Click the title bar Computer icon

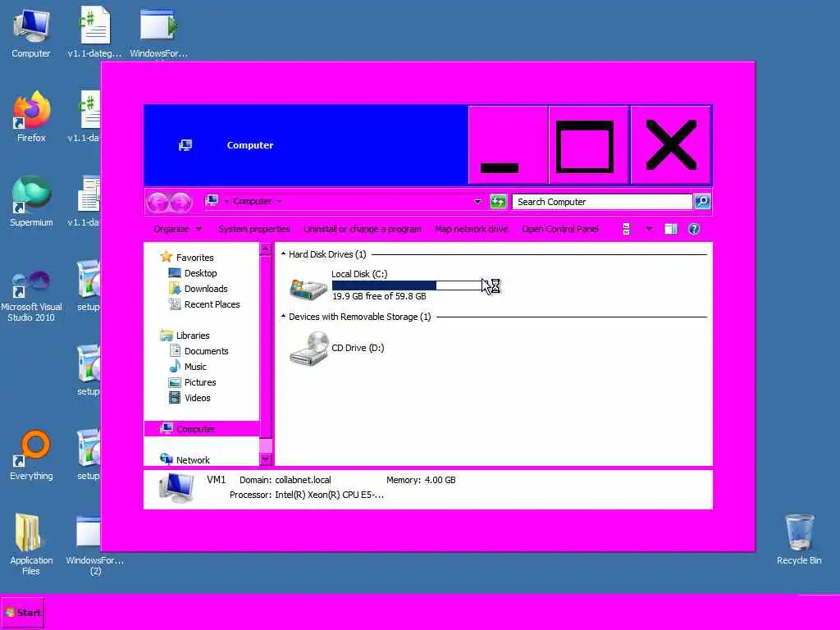(185, 145)
